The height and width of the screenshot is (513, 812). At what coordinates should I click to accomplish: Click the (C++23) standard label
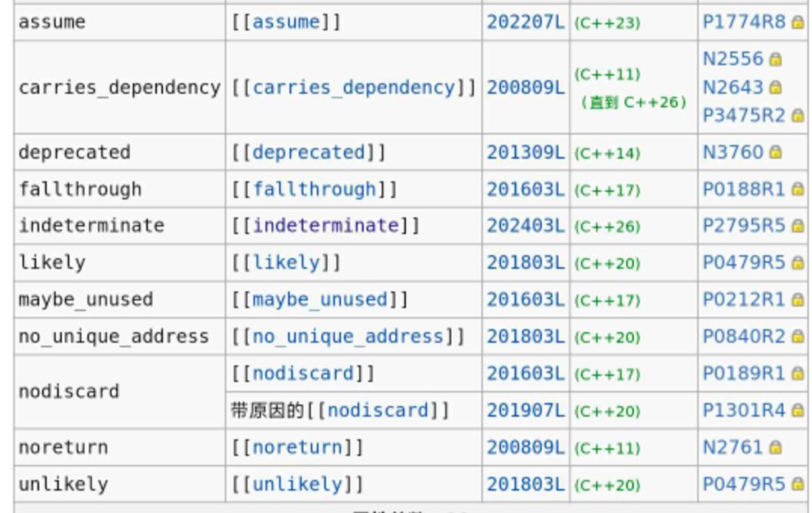click(x=607, y=23)
